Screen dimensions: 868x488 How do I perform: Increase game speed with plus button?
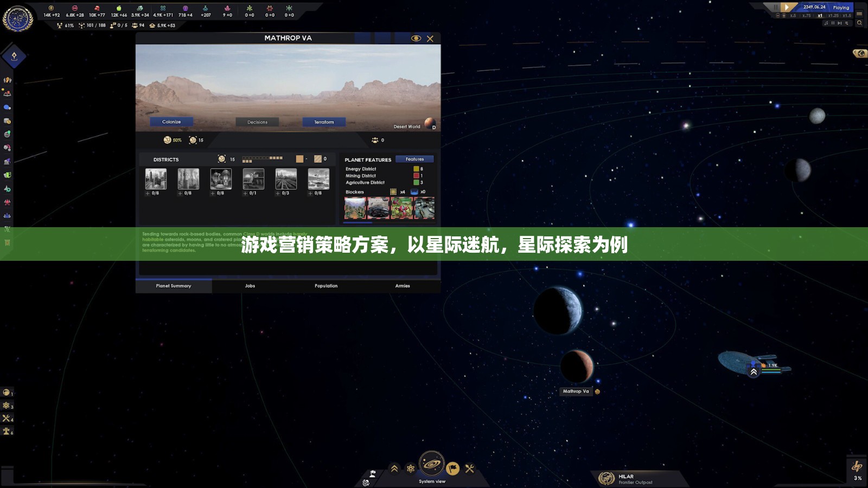pyautogui.click(x=784, y=16)
